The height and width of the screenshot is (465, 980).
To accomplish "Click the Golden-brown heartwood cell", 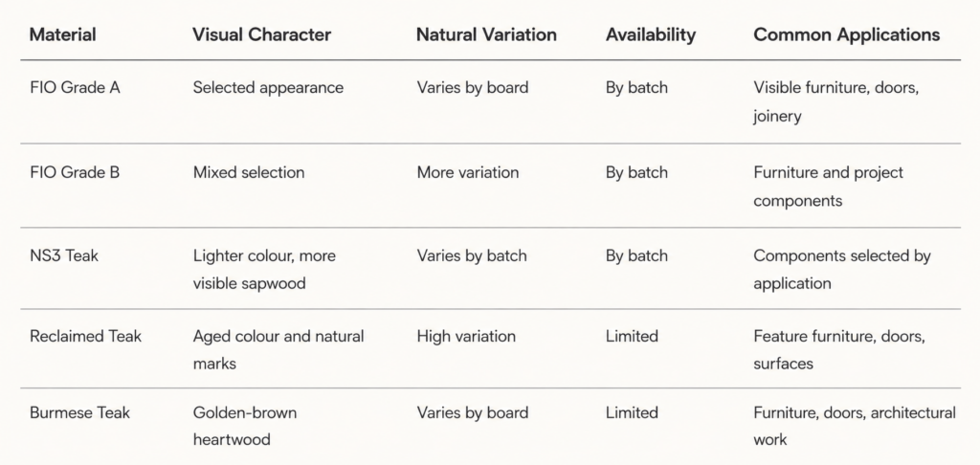I will click(x=245, y=427).
